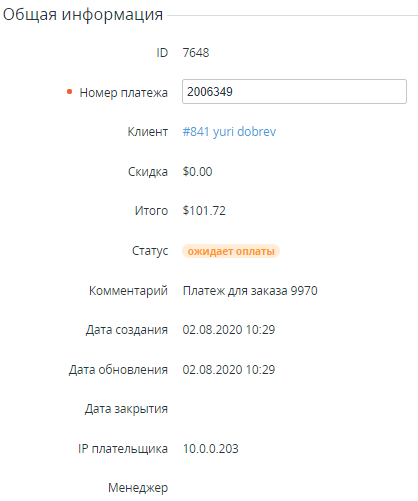The height and width of the screenshot is (501, 418).
Task: Select the Скидка value $0.00
Action: click(197, 172)
